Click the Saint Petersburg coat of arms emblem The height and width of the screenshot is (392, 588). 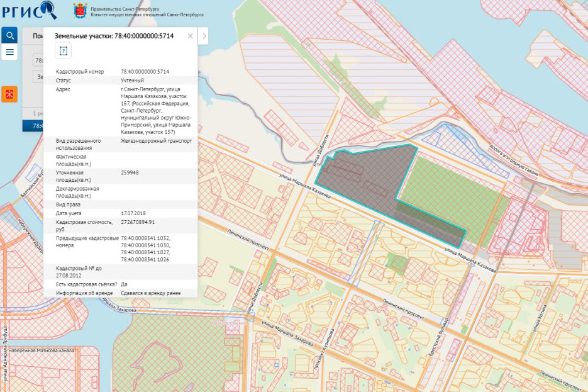[x=80, y=11]
